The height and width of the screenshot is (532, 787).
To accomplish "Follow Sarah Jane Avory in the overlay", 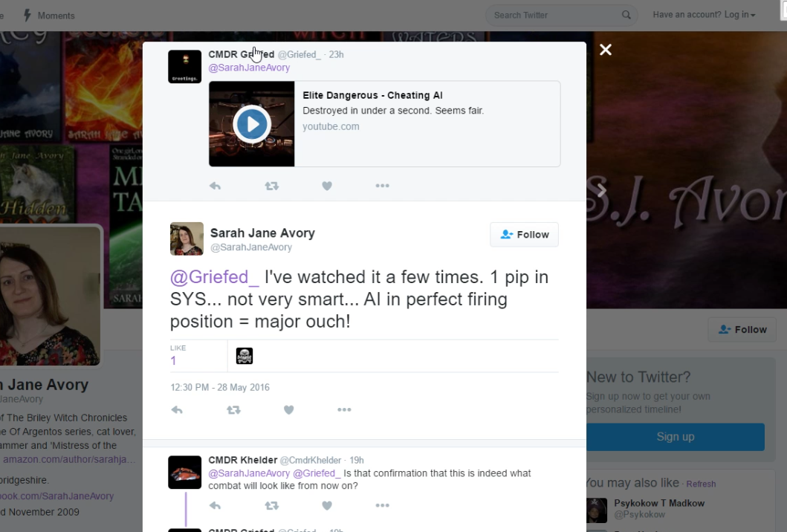I will pos(524,234).
